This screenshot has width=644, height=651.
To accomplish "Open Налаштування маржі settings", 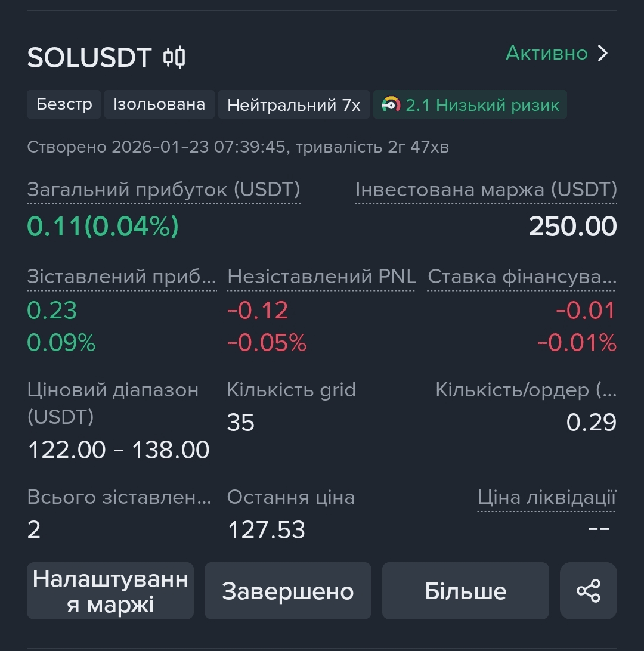I will coord(110,591).
